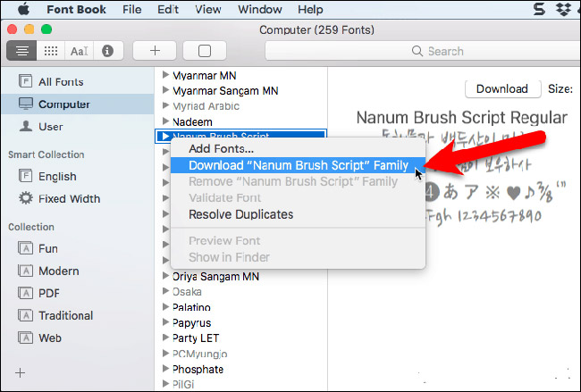Open the Dropbox menu bar icon
Screen dimensions: 581x392
click(x=563, y=9)
